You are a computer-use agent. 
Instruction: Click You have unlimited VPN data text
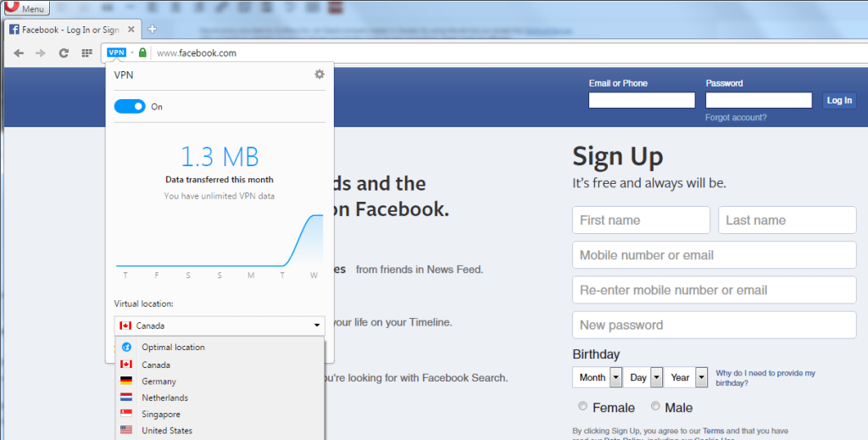[x=220, y=196]
